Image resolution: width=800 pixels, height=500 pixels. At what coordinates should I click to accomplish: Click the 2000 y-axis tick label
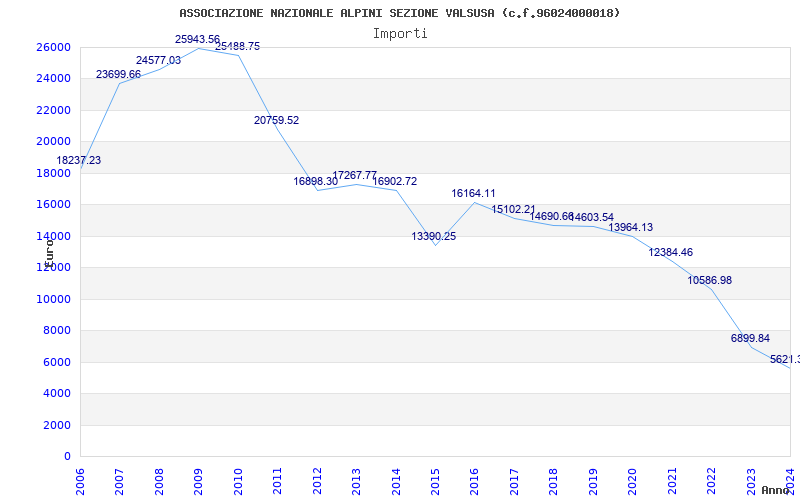(57, 425)
